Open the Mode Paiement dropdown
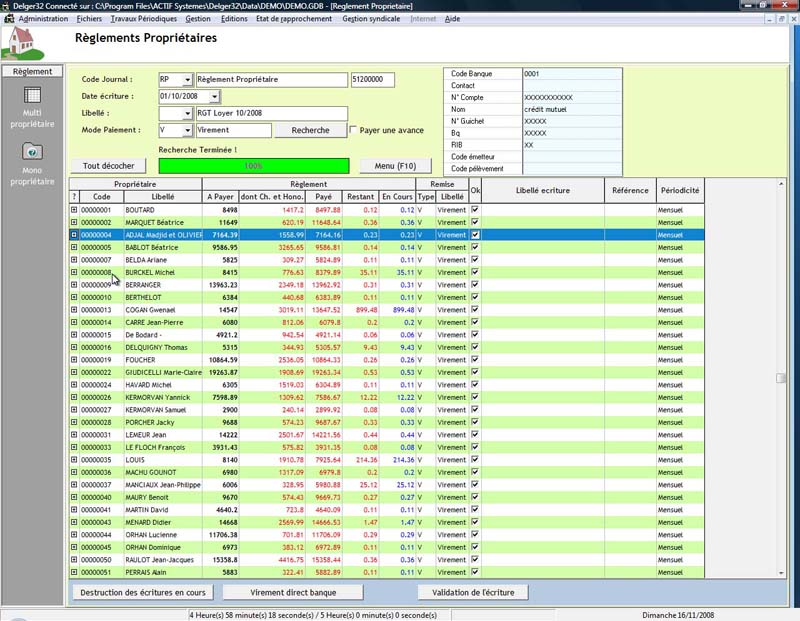The width and height of the screenshot is (800, 621). pos(188,130)
